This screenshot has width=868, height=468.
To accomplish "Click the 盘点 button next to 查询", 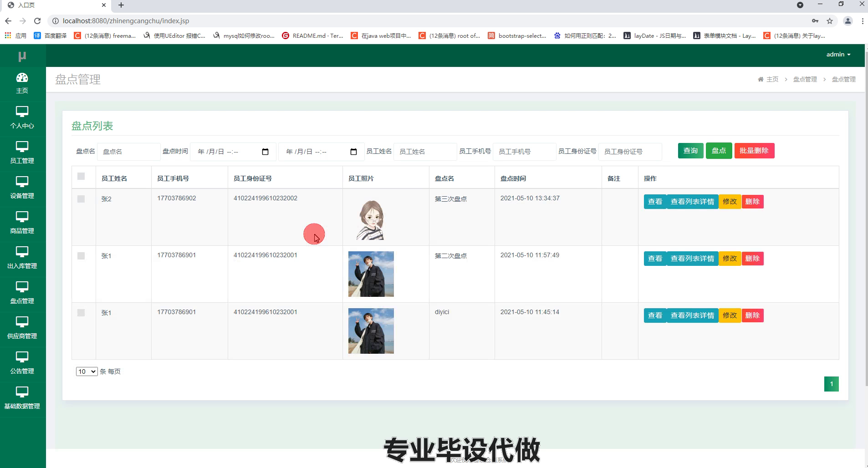I will (x=719, y=151).
